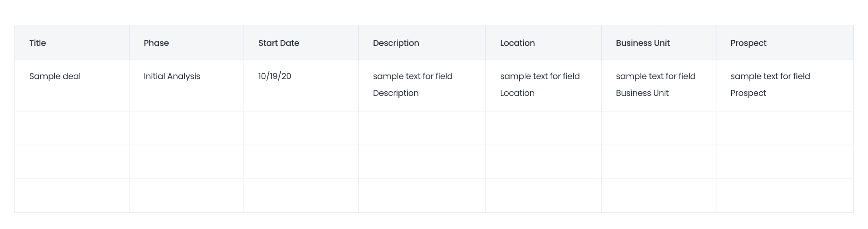Click the empty Phase cell in second row

[186, 128]
